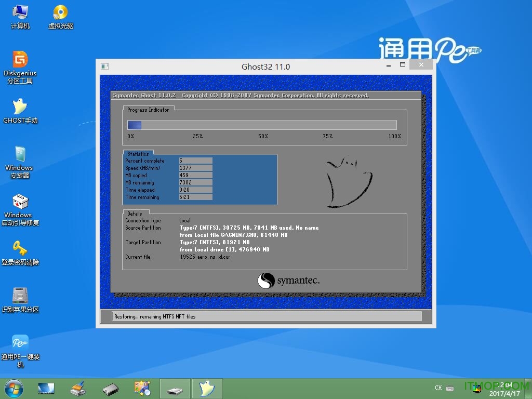Viewport: 532px width, 399px height.
Task: Switch input language via the CH indicator
Action: tap(438, 388)
